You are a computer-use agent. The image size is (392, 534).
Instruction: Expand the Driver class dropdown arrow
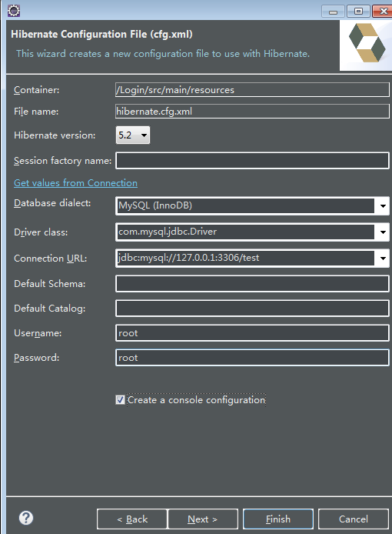[x=383, y=232]
